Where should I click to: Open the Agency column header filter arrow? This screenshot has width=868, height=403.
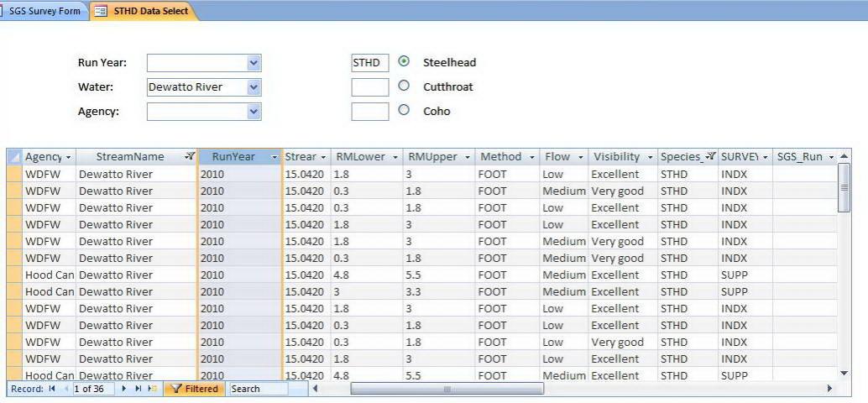click(68, 157)
